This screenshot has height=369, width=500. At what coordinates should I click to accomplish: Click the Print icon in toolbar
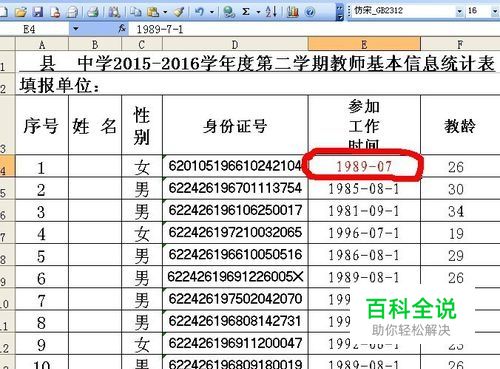click(x=93, y=12)
